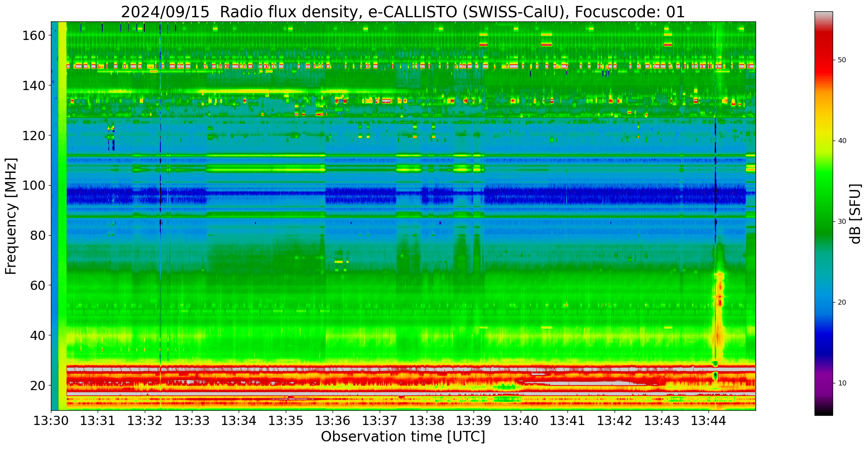The image size is (868, 449).
Task: Click the 13:34 time tick label
Action: pos(239,420)
